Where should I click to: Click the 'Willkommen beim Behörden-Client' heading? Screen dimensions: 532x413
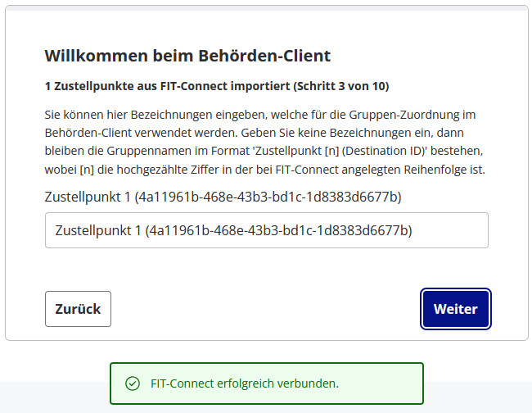click(x=187, y=56)
